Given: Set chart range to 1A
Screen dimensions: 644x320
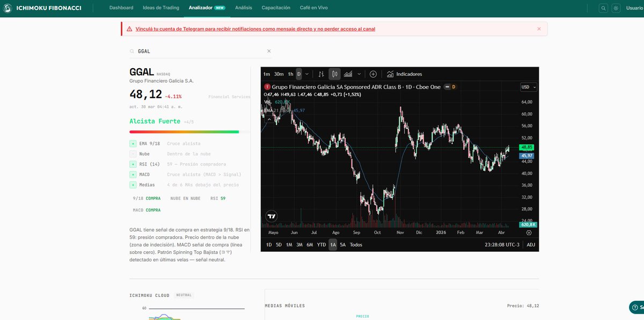Looking at the screenshot, I should coord(333,245).
